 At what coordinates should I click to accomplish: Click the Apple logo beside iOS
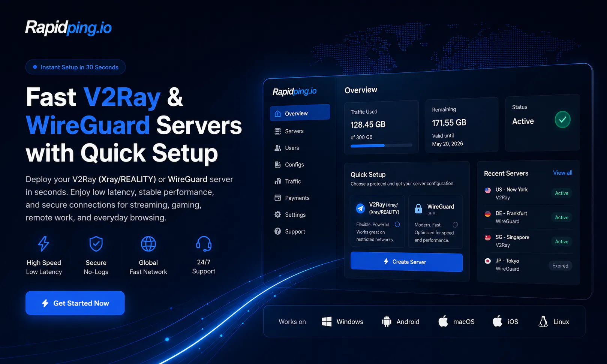[498, 321]
